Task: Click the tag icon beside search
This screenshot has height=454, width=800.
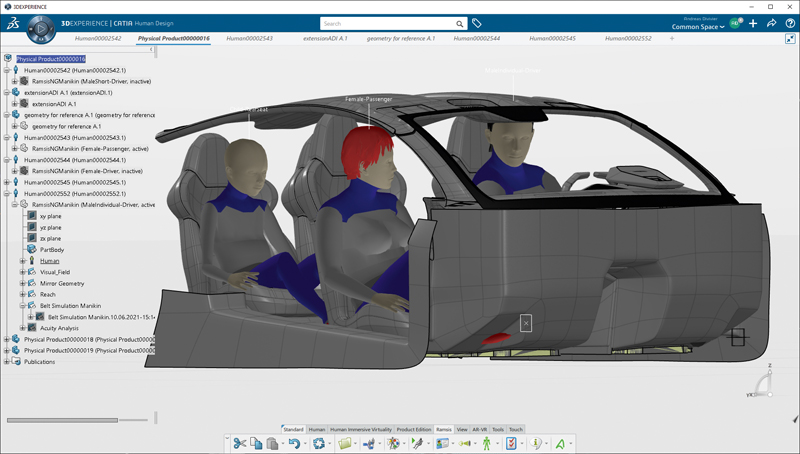Action: [477, 23]
